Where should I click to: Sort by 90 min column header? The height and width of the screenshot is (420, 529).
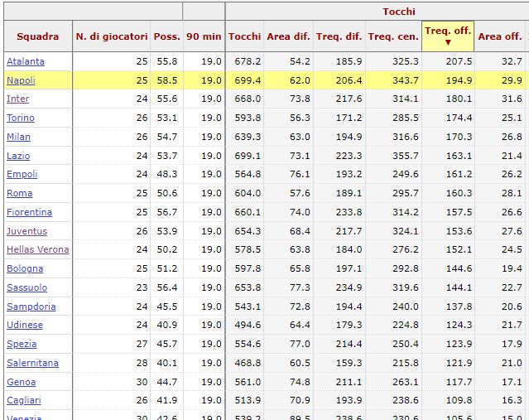(204, 36)
